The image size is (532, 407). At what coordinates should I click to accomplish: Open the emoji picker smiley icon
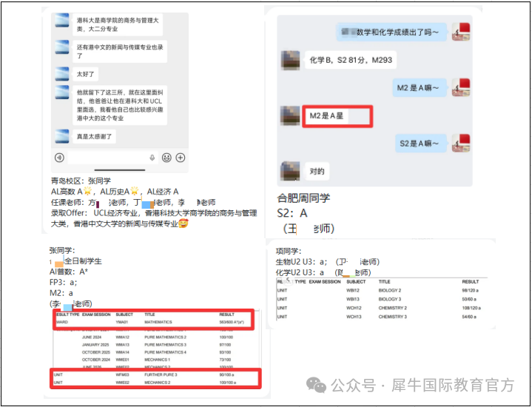(x=166, y=158)
